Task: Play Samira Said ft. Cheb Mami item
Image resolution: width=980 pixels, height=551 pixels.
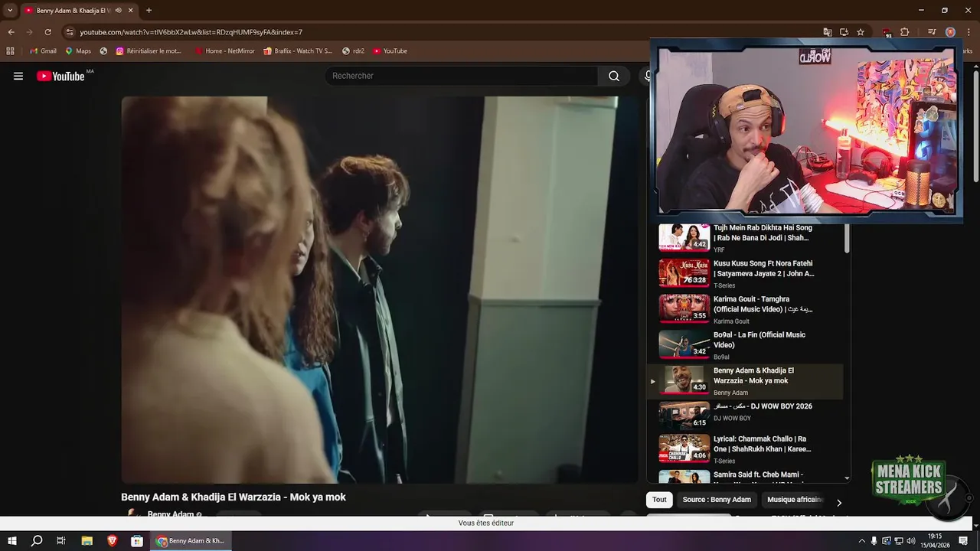Action: 744,477
